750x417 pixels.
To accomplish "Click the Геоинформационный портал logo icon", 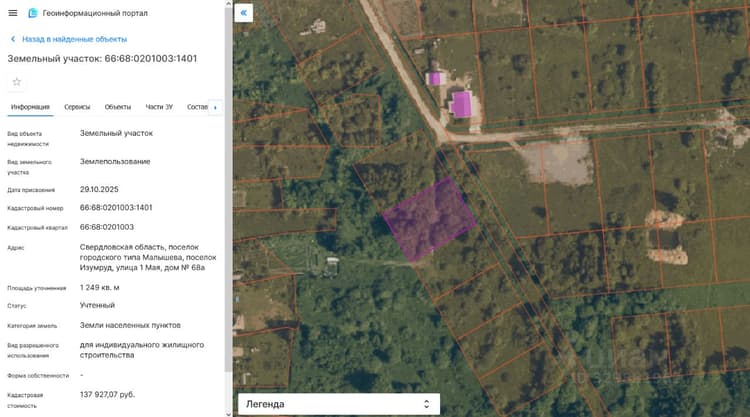I will [33, 13].
